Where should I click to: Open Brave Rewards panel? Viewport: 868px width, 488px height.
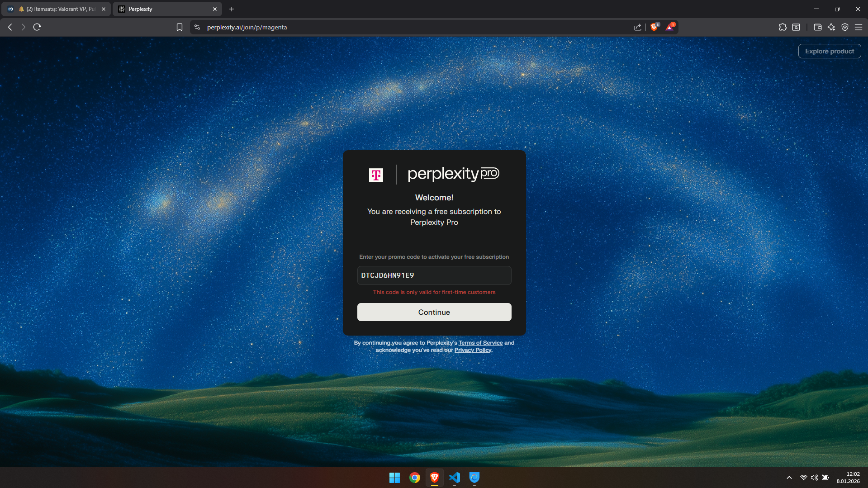tap(670, 27)
